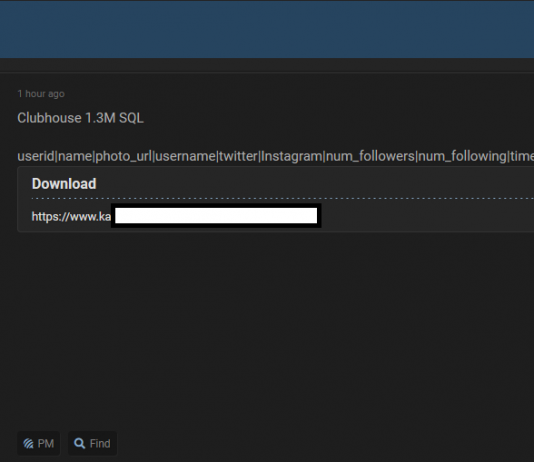The height and width of the screenshot is (462, 534).
Task: Click the message icon in PM
Action: pos(28,444)
